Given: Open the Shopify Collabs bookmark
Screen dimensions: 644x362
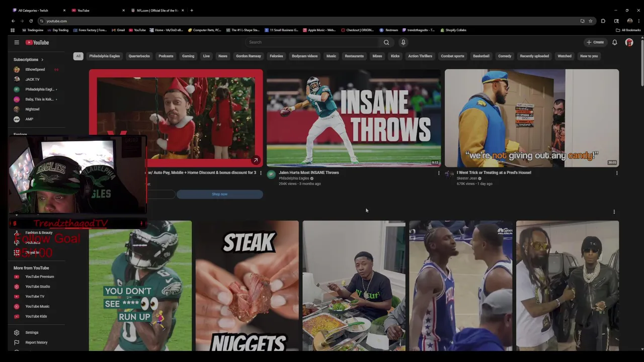Looking at the screenshot, I should [x=453, y=30].
